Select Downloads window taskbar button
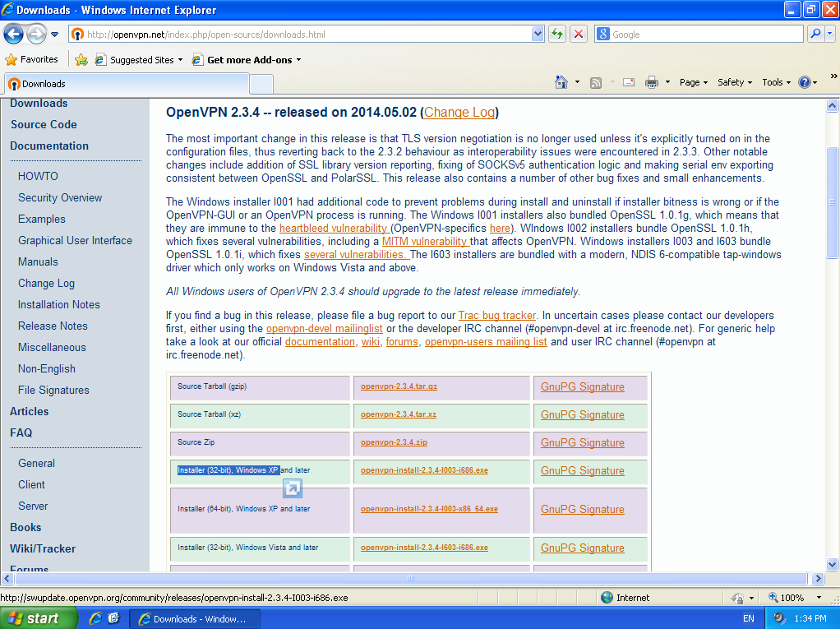 click(x=195, y=619)
